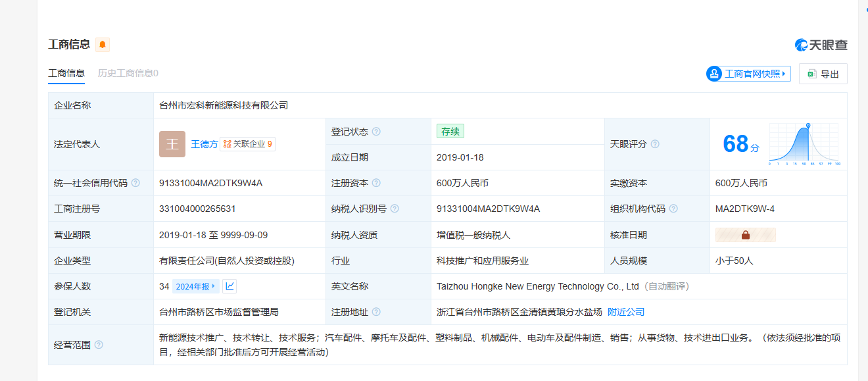
Task: Open 关联企业 9 related companies list
Action: (x=248, y=144)
